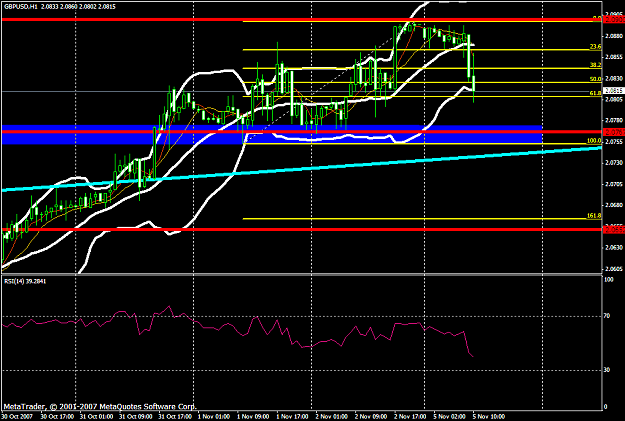Viewport: 625px width, 421px height.
Task: Click the RSI scale value 30
Action: [x=607, y=370]
